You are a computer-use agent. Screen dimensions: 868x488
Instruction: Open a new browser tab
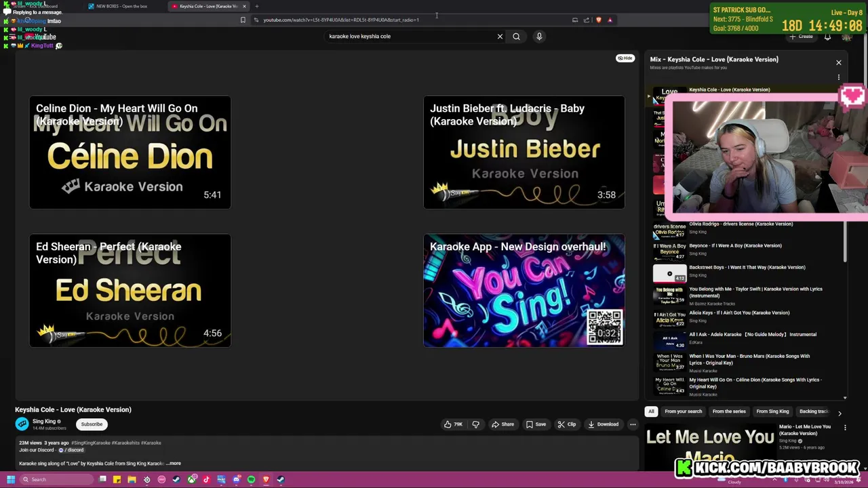256,6
